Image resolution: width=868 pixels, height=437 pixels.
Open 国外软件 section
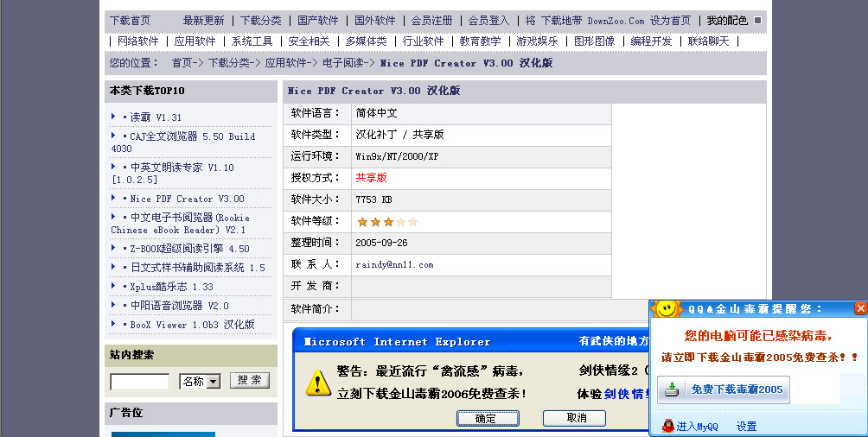coord(374,21)
